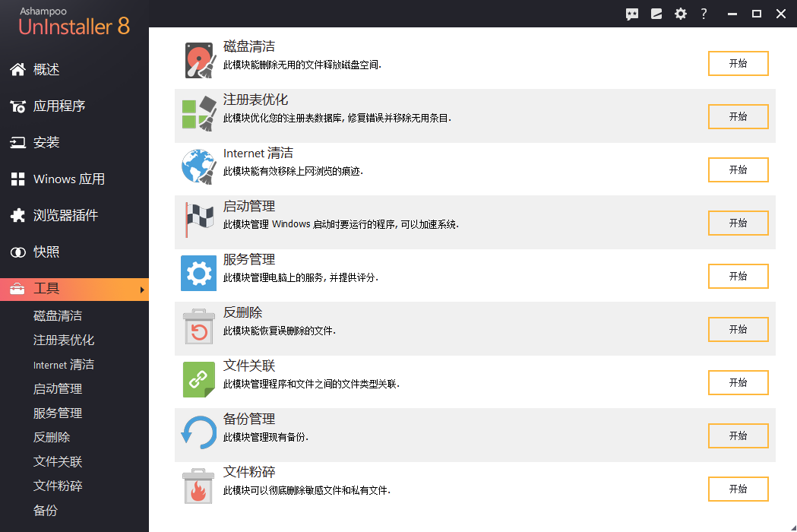797x532 pixels.
Task: Click the 启动管理 heading in main panel
Action: click(x=249, y=207)
